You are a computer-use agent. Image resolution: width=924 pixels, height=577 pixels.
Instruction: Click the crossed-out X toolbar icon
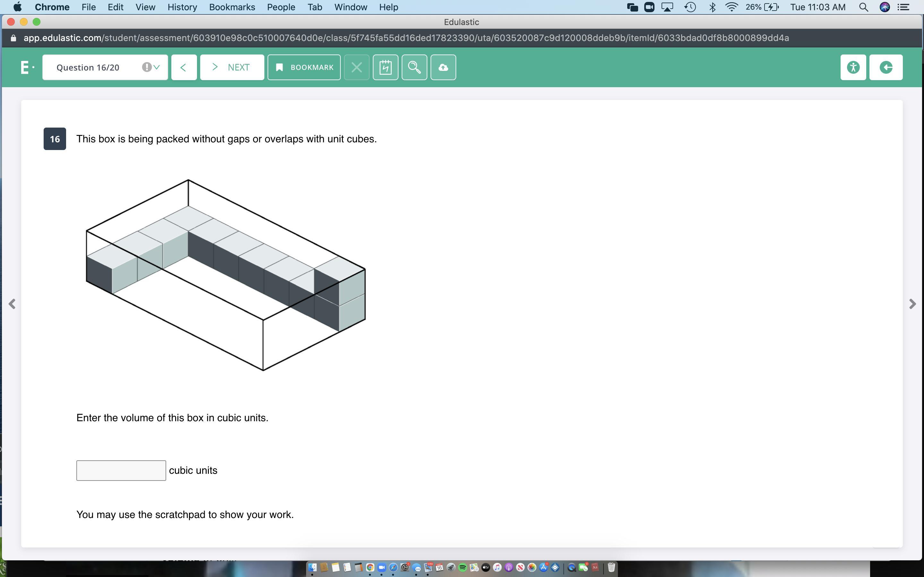pyautogui.click(x=356, y=67)
